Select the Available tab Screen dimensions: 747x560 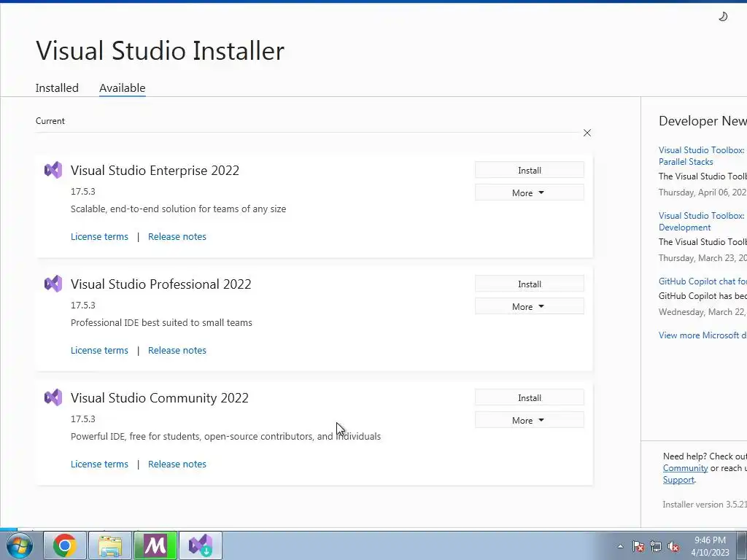[x=123, y=87]
